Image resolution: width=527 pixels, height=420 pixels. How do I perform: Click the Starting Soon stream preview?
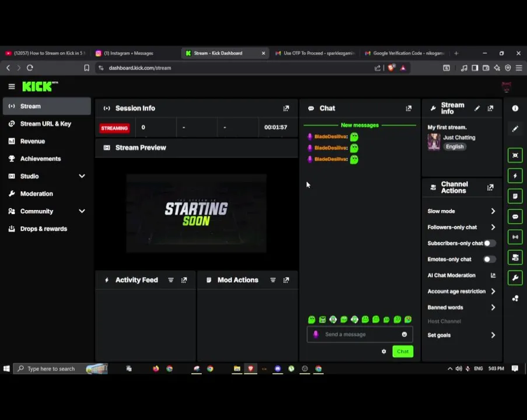pyautogui.click(x=196, y=213)
